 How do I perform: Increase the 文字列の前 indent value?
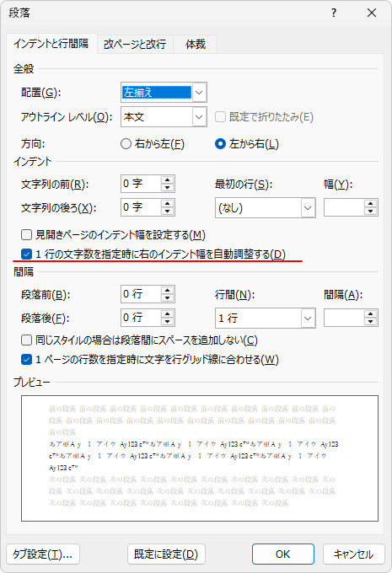[x=168, y=179]
